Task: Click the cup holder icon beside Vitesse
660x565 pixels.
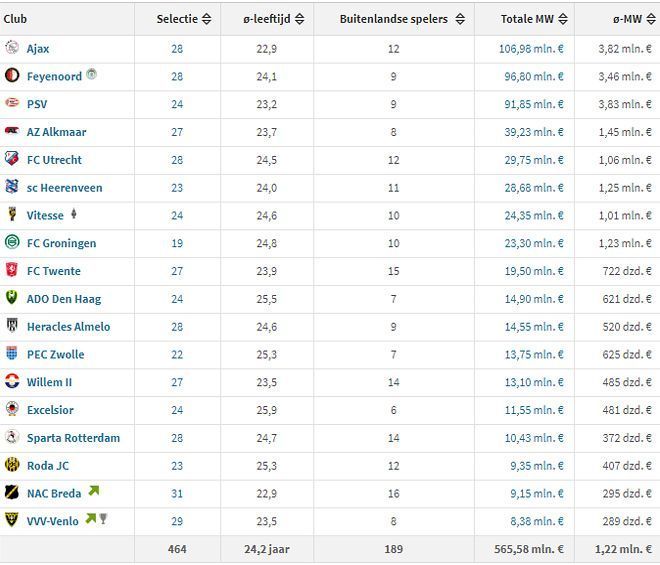Action: [74, 213]
